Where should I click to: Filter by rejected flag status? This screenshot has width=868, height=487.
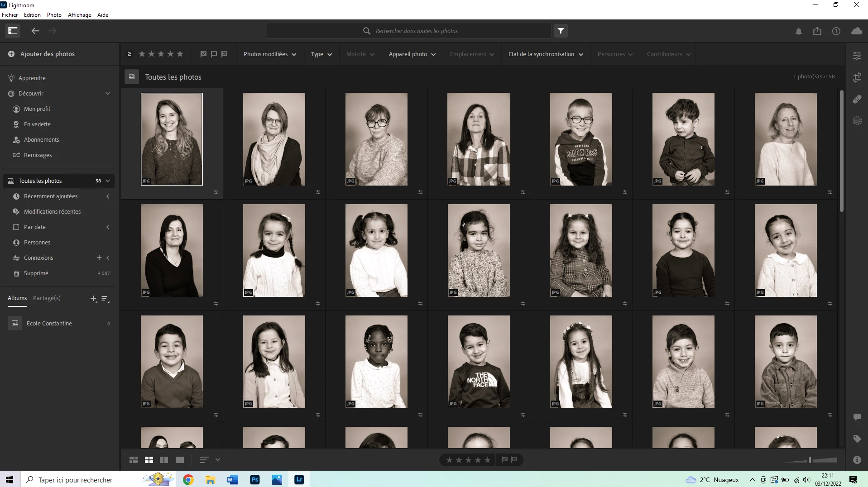tap(225, 54)
